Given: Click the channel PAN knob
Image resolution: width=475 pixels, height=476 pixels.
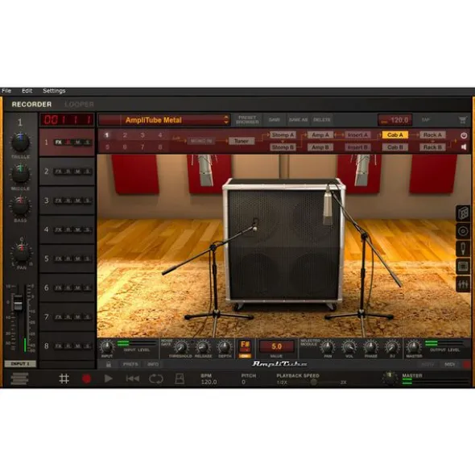Looking at the screenshot, I should point(22,253).
